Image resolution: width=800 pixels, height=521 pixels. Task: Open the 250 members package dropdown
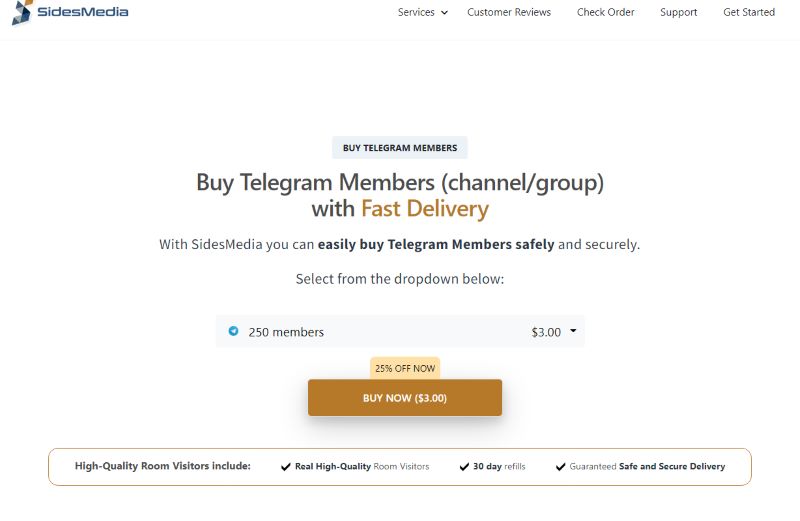pyautogui.click(x=400, y=332)
